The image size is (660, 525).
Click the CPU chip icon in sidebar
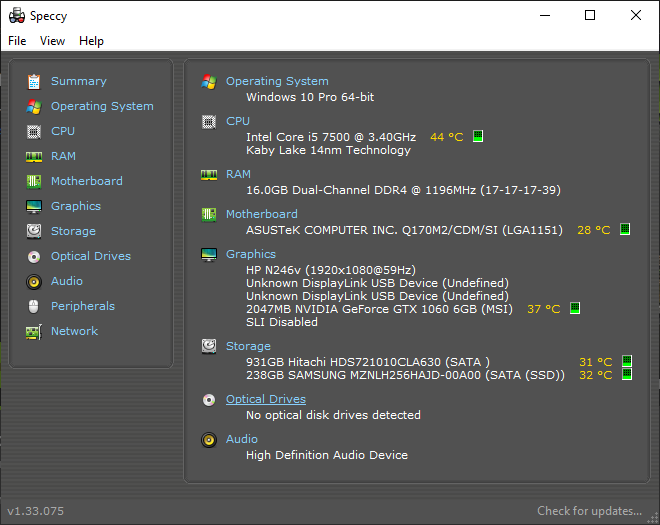tap(34, 132)
